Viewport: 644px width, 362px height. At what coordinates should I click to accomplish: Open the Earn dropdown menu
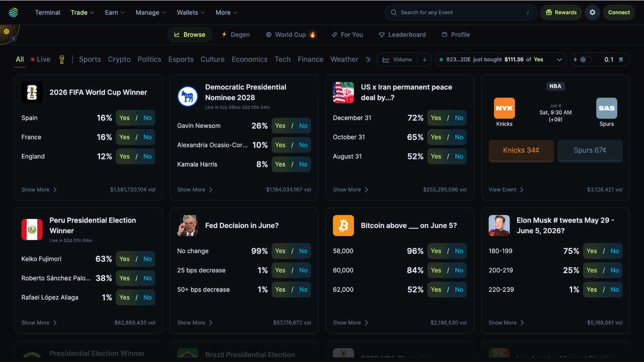[x=115, y=12]
